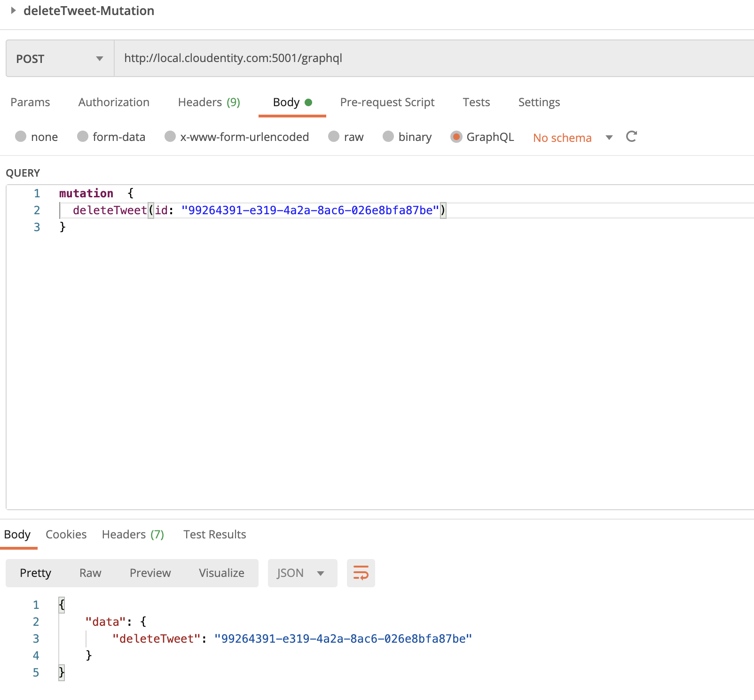The image size is (754, 700).
Task: Open the Pre-request Script tab
Action: pos(387,102)
